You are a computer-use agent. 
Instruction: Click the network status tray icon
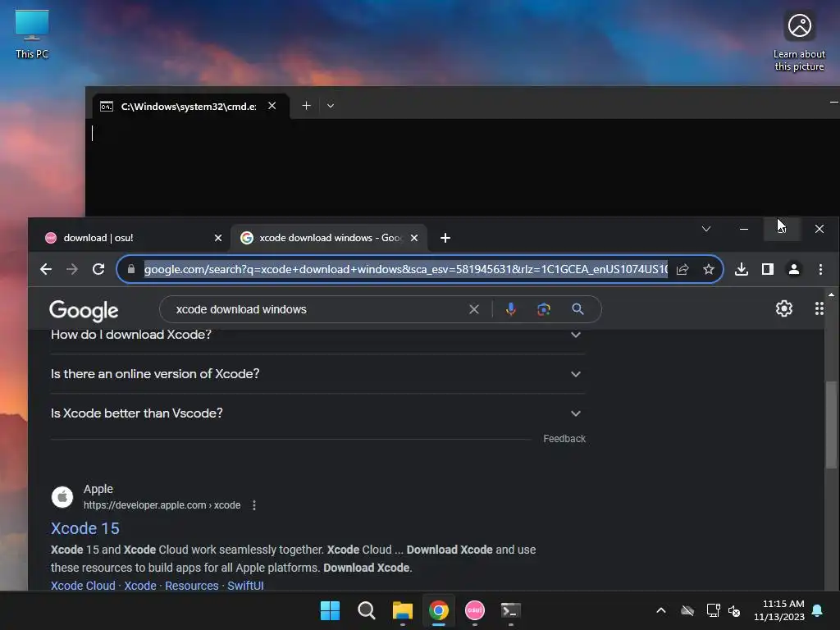[x=713, y=610]
